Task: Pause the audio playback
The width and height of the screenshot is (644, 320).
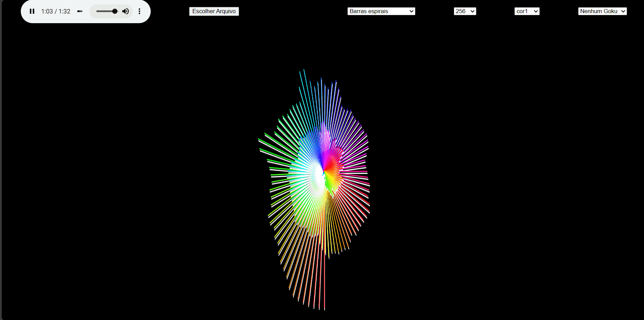Action: pos(32,11)
